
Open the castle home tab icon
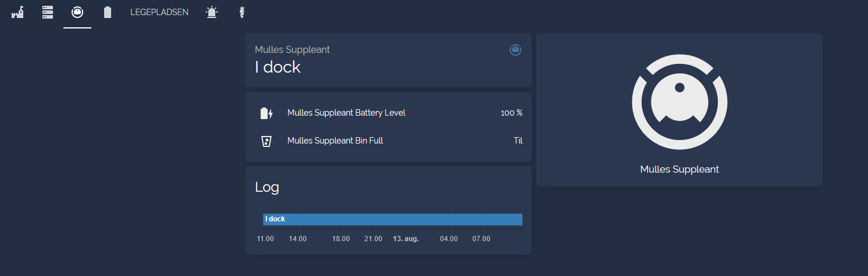click(17, 12)
